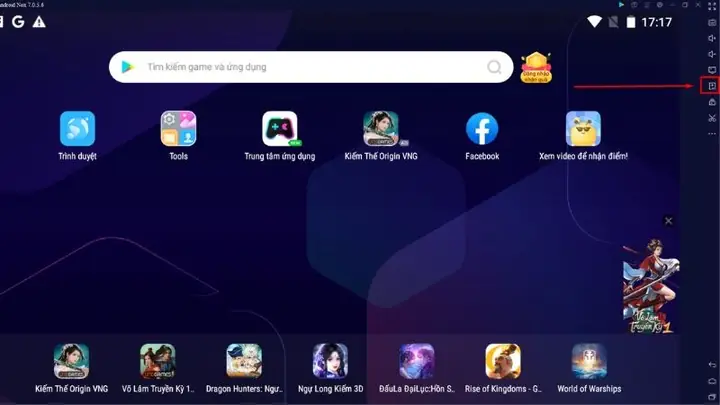Open the Facebook app
The image size is (720, 405).
[482, 129]
